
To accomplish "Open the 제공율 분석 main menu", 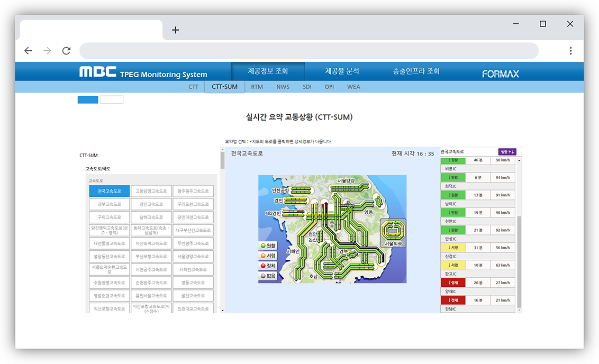I will (x=342, y=71).
